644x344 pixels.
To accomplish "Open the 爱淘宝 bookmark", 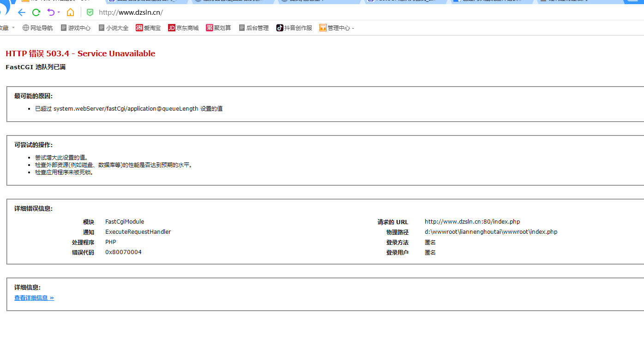I will coord(148,28).
